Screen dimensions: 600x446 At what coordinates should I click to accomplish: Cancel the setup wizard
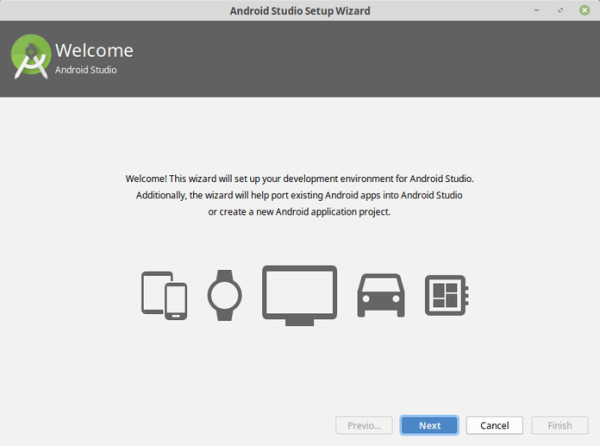click(x=494, y=425)
